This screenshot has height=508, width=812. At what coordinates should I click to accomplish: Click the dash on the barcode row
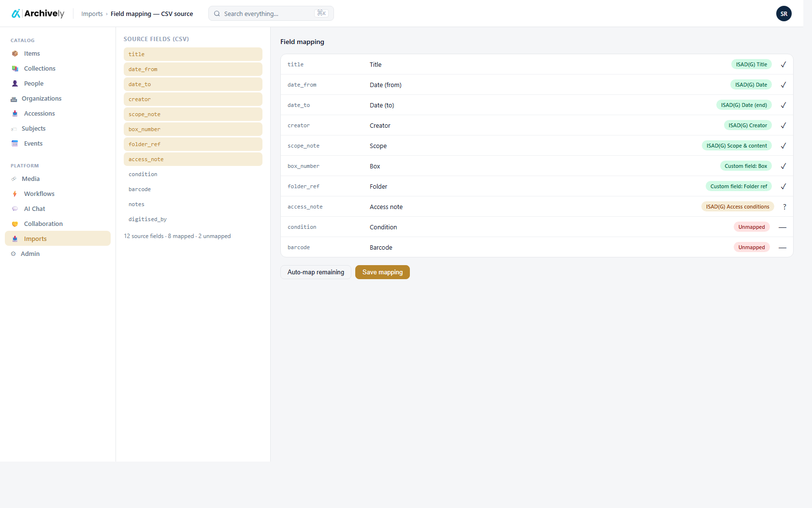783,247
